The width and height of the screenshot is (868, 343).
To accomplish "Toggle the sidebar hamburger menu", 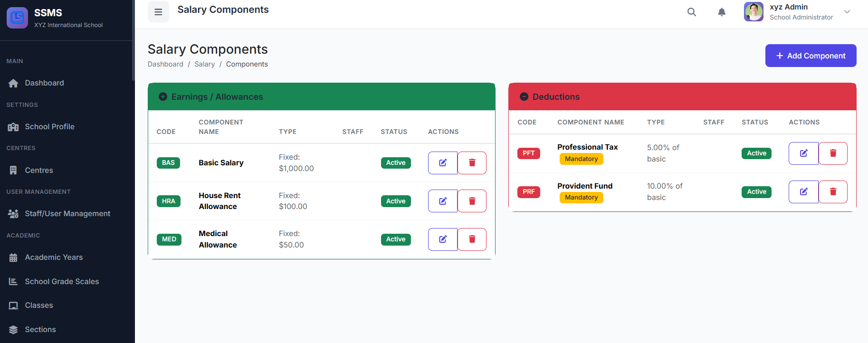I will (x=158, y=12).
